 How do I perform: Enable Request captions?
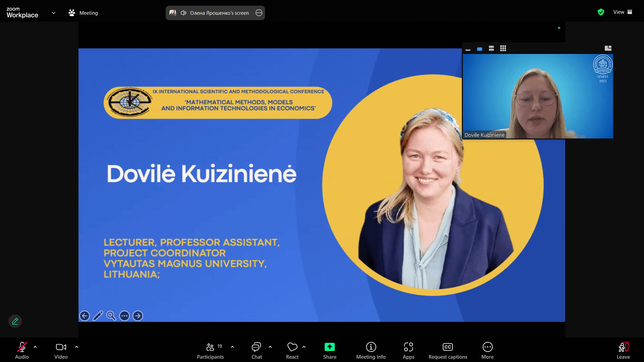pos(448,351)
